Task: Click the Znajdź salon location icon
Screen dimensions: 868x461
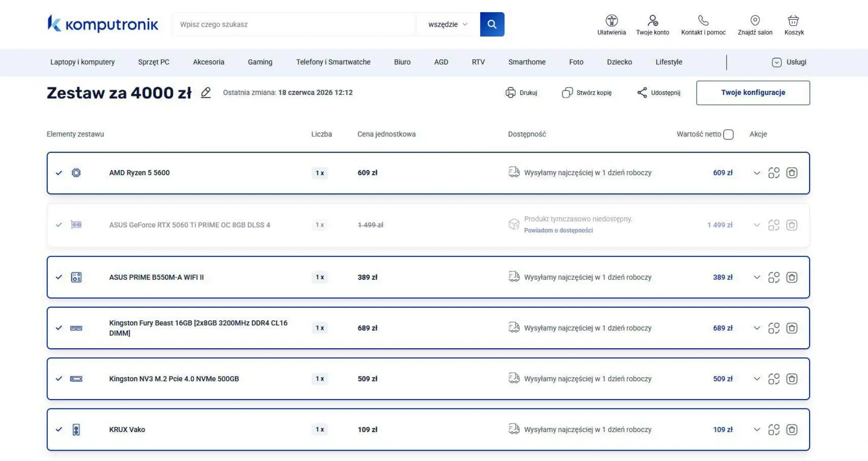Action: pyautogui.click(x=755, y=20)
